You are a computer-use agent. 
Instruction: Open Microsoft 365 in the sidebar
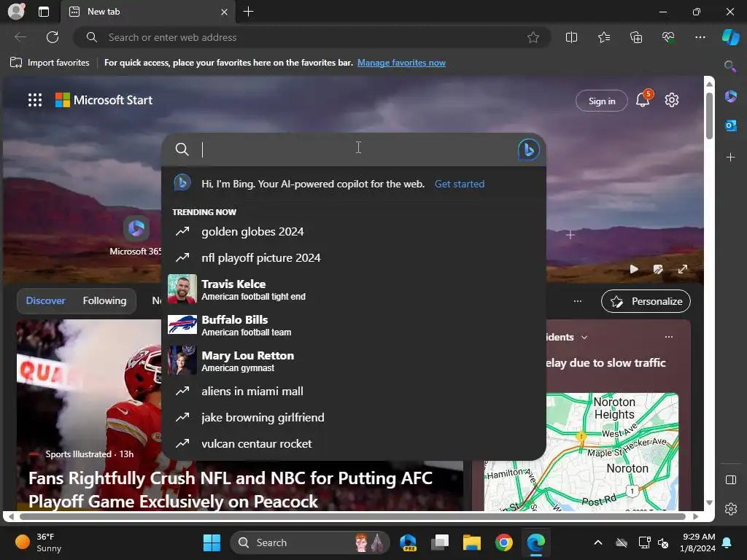(730, 96)
